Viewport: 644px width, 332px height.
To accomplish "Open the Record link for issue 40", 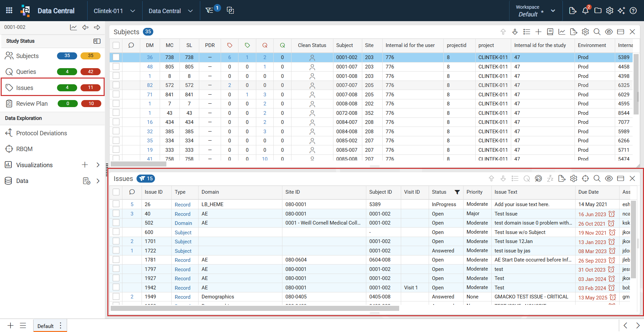I will [x=182, y=214].
